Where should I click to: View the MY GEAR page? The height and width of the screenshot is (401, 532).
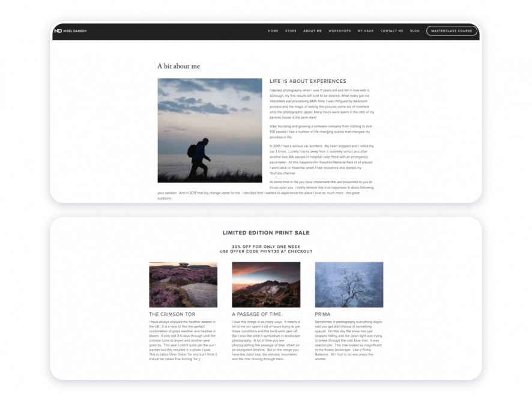coord(365,31)
